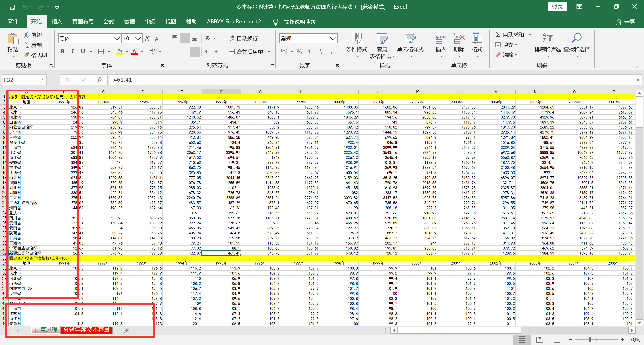
Task: Select sheet tab 分省年度资本存量
Action: click(x=87, y=330)
